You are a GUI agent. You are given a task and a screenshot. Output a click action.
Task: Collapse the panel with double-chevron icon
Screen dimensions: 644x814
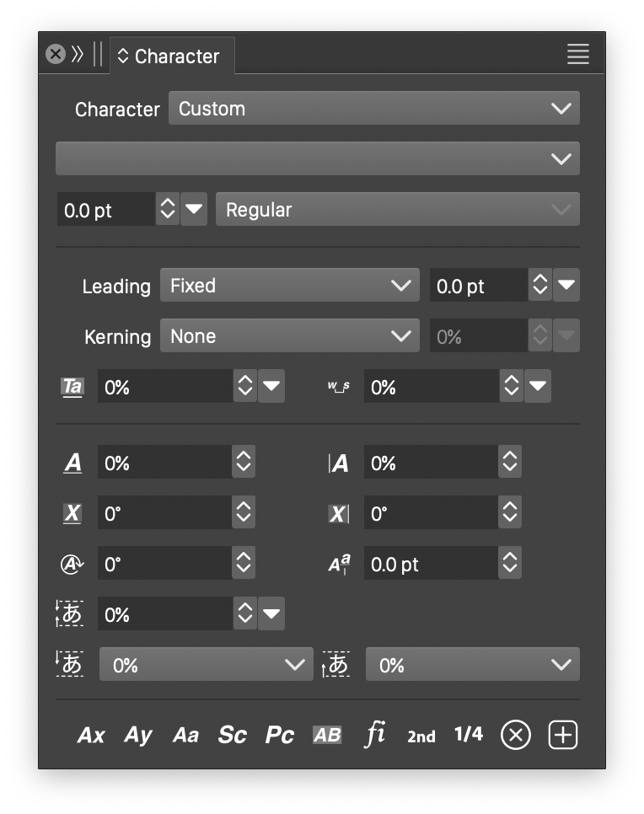(78, 55)
